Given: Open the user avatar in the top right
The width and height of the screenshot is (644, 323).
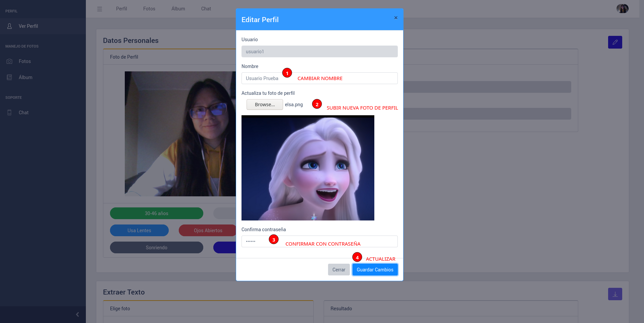Looking at the screenshot, I should click(622, 9).
